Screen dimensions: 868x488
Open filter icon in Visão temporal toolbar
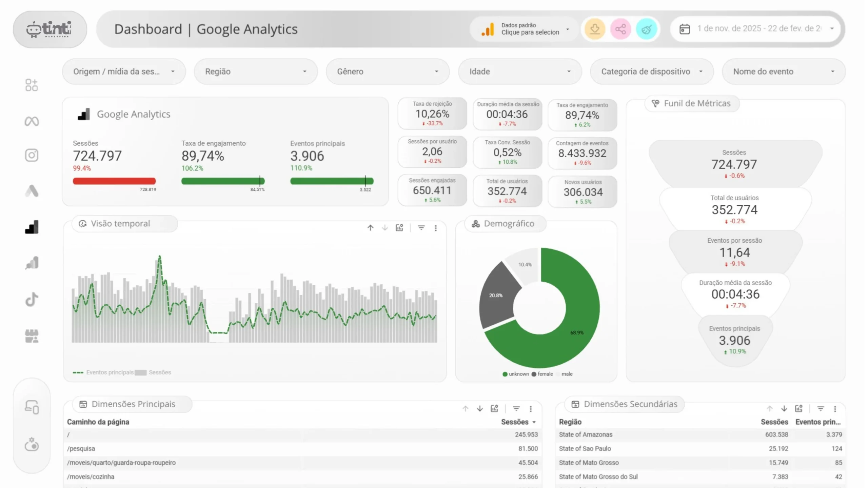tap(421, 228)
